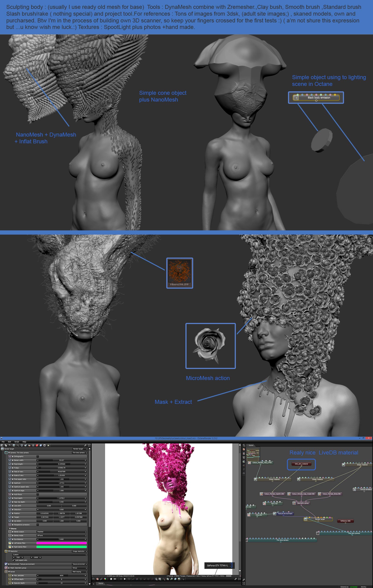The width and height of the screenshot is (373, 588).
Task: Select the Scene tab above the node graph
Action: coord(251,445)
